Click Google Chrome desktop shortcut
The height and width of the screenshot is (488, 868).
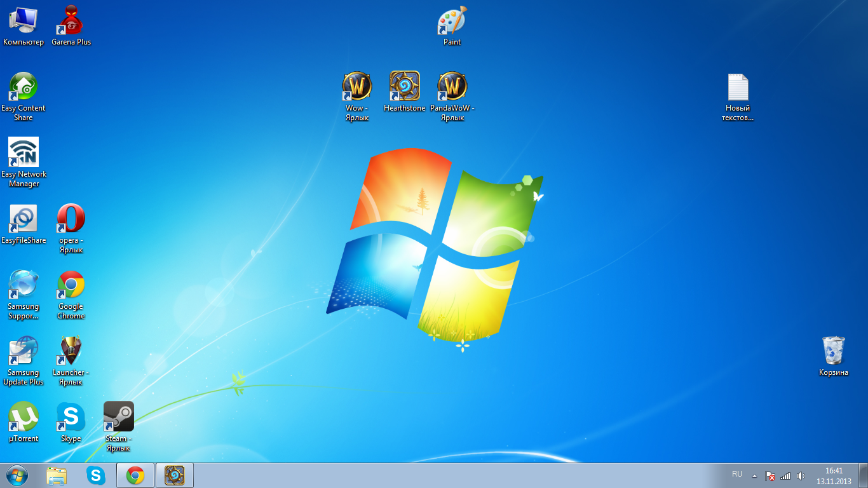tap(71, 295)
